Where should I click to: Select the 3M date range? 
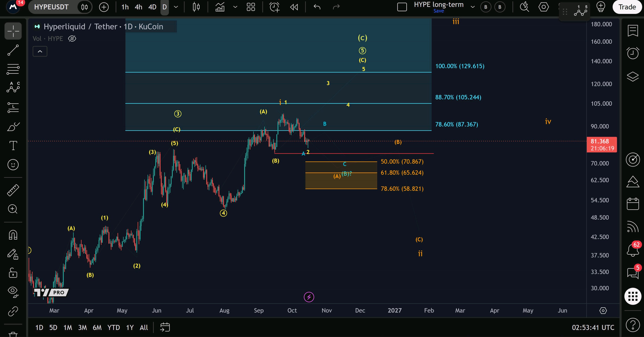click(82, 328)
